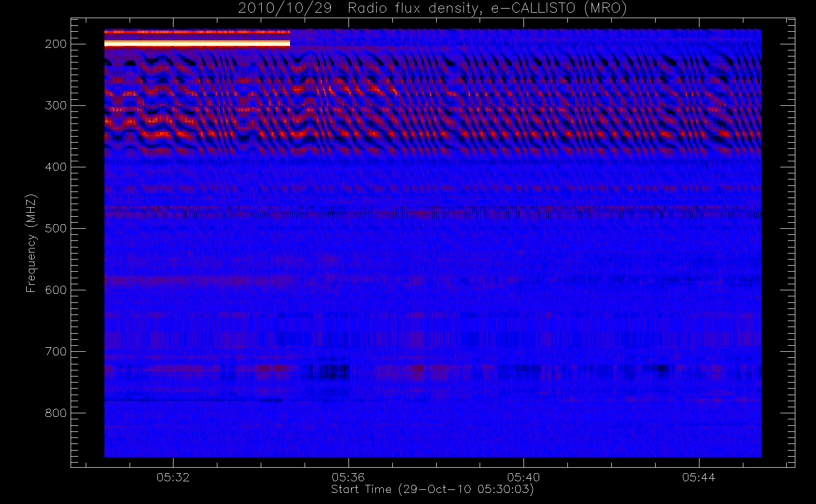The height and width of the screenshot is (504, 816).
Task: Click the bright yellow-white band near 200 MHz
Action: tap(197, 43)
